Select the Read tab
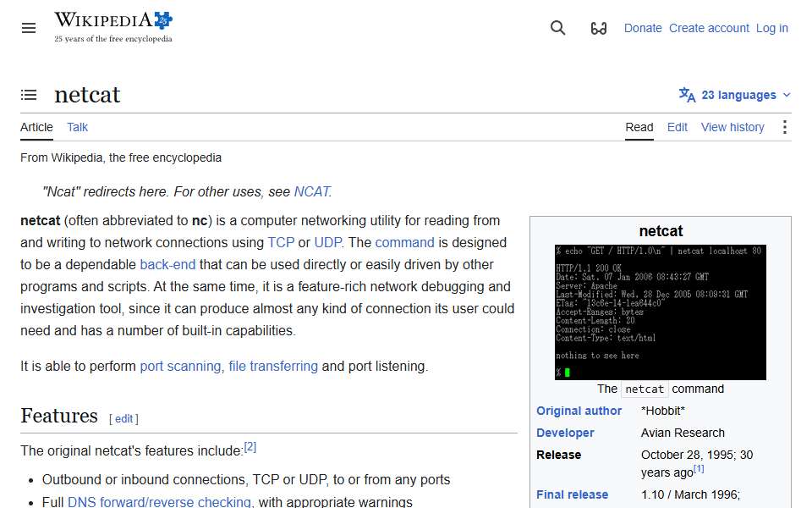This screenshot has height=508, width=812. 639,128
